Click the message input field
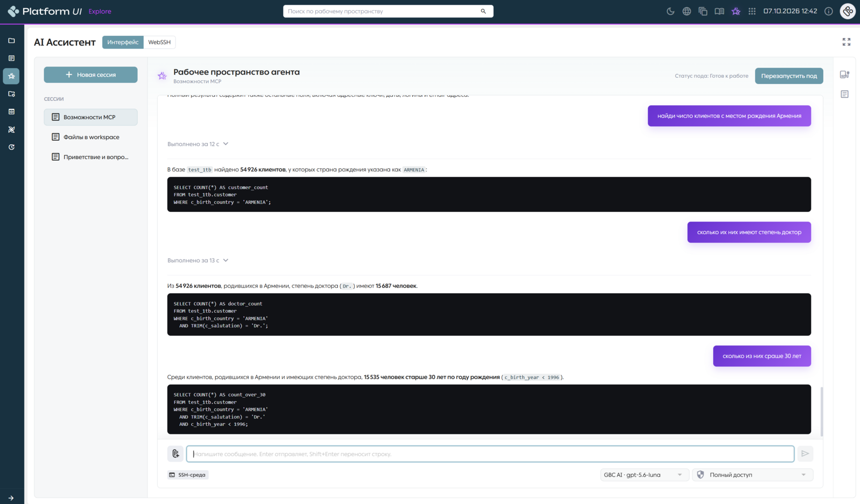This screenshot has width=860, height=504. (x=490, y=454)
